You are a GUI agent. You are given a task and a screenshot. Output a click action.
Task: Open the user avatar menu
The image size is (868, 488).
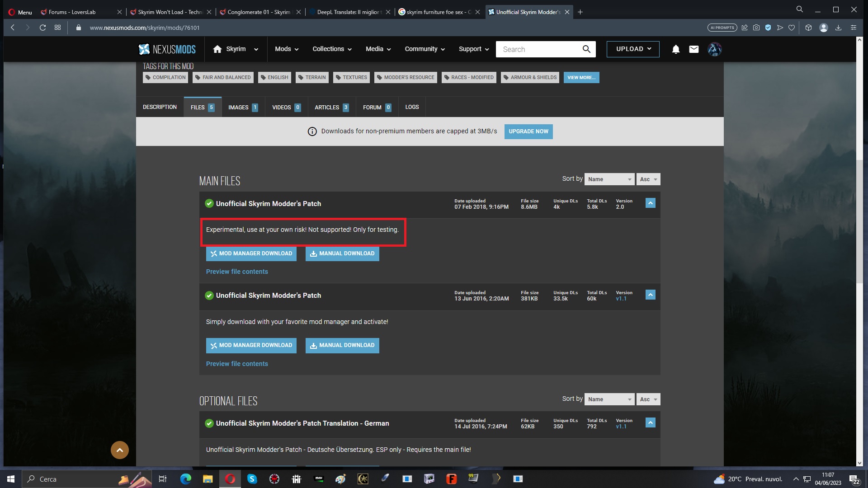[715, 49]
